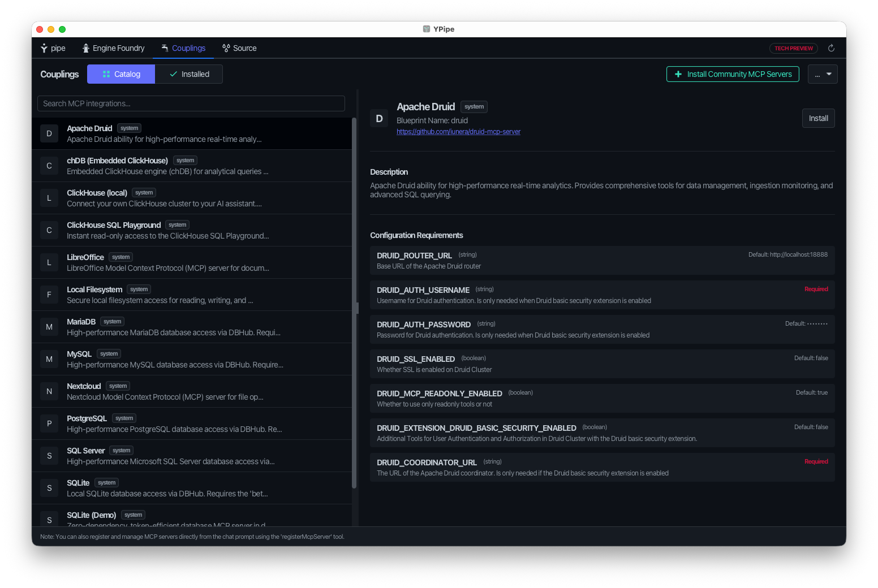Click Install Community MCP Servers button
This screenshot has width=878, height=588.
pos(733,74)
